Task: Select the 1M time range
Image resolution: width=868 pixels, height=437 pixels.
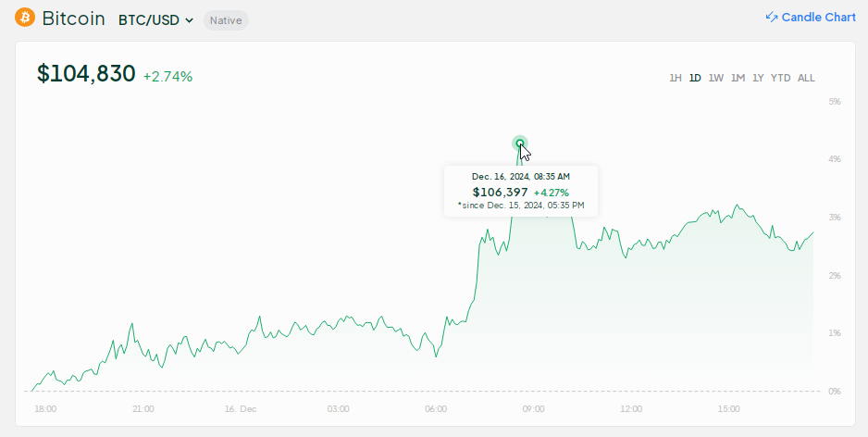Action: pos(738,78)
